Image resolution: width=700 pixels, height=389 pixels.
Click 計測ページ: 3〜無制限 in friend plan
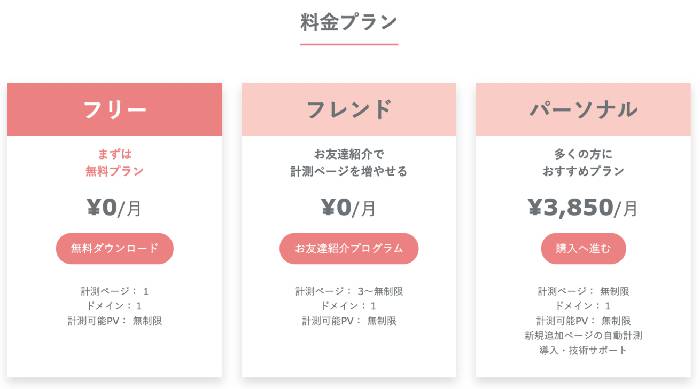[349, 292]
